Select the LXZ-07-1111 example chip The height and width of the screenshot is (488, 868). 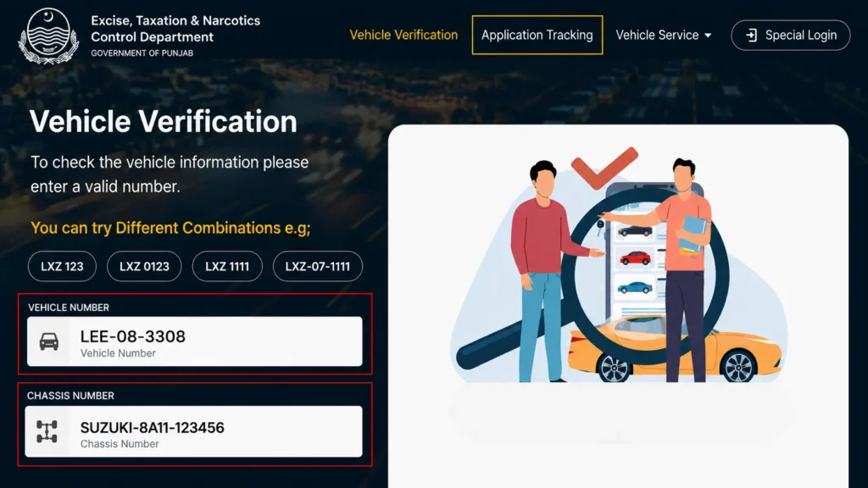click(x=318, y=266)
